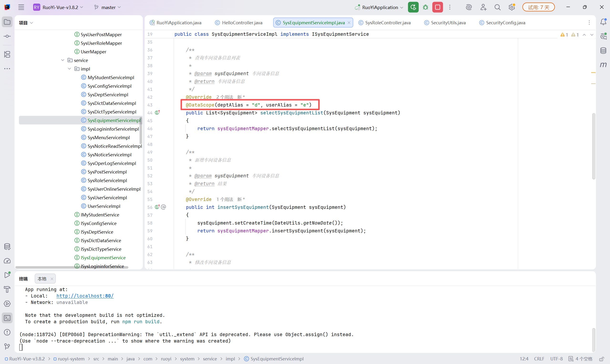Click implements gutter icon at line 44
This screenshot has width=610, height=364.
pos(158,112)
